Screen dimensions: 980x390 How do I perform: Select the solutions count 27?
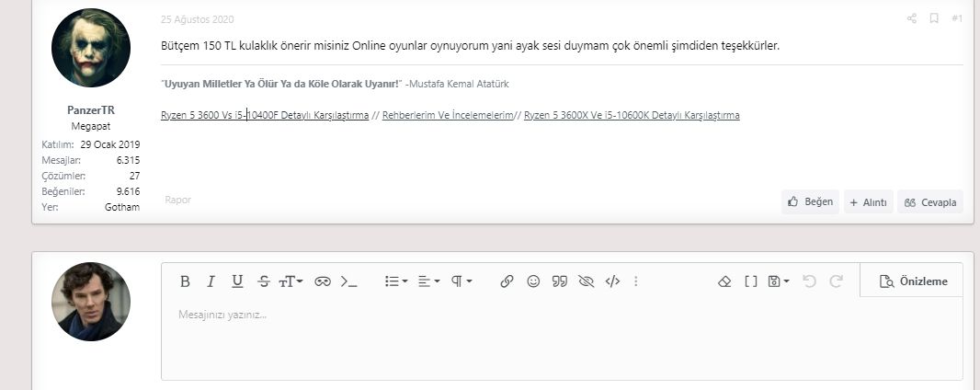[x=134, y=176]
